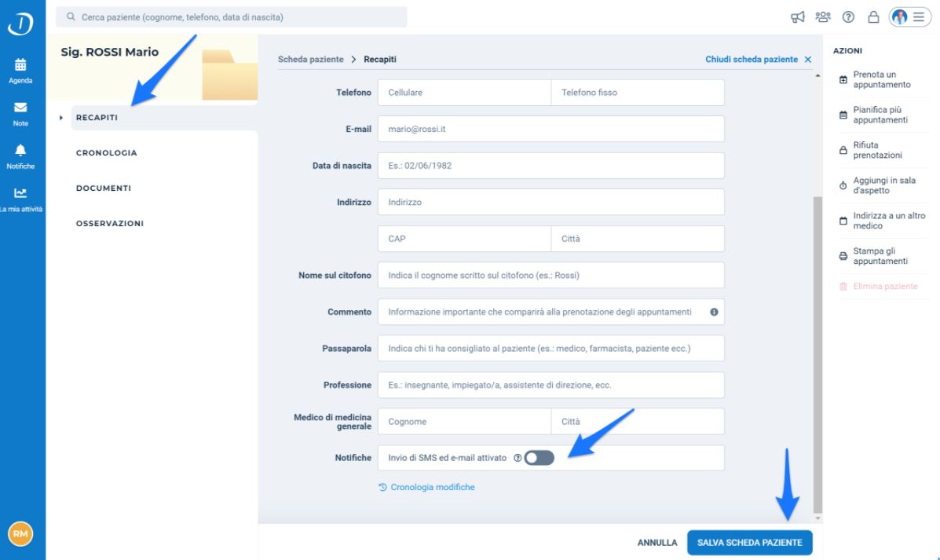Image resolution: width=940 pixels, height=560 pixels.
Task: Open the Note envelope icon in sidebar
Action: point(20,108)
